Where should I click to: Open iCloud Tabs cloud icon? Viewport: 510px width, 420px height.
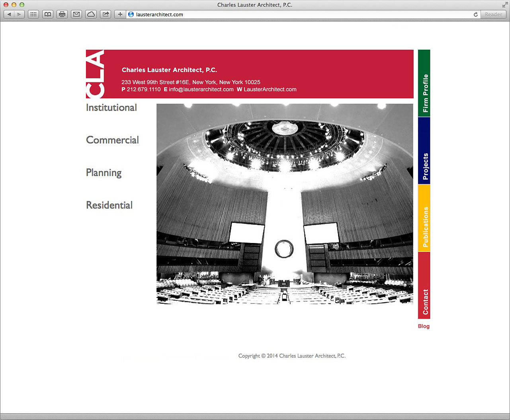pos(91,14)
